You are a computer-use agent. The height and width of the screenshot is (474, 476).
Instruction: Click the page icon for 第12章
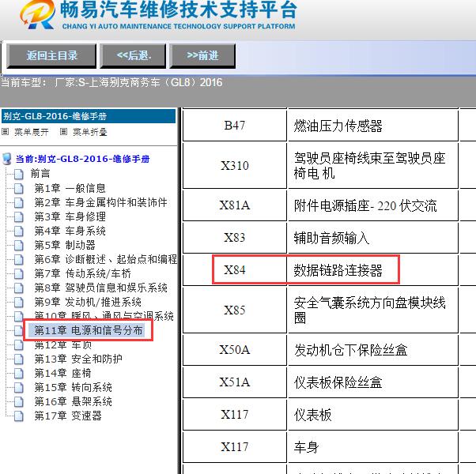18,345
